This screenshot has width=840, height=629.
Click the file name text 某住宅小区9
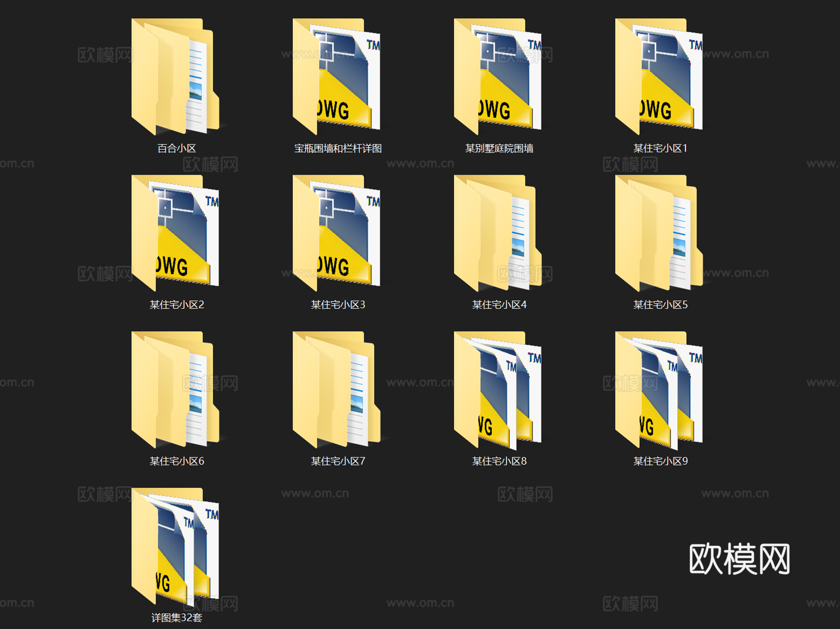point(660,461)
